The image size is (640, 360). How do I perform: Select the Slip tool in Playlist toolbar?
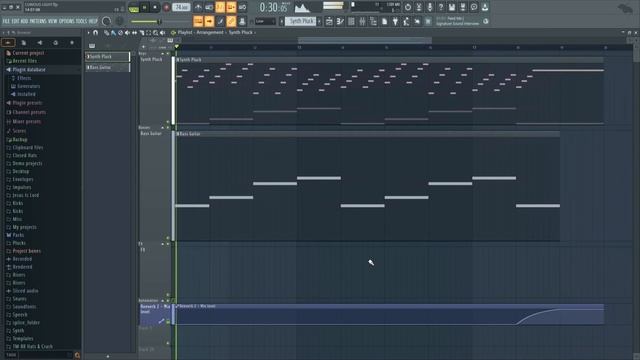point(134,33)
